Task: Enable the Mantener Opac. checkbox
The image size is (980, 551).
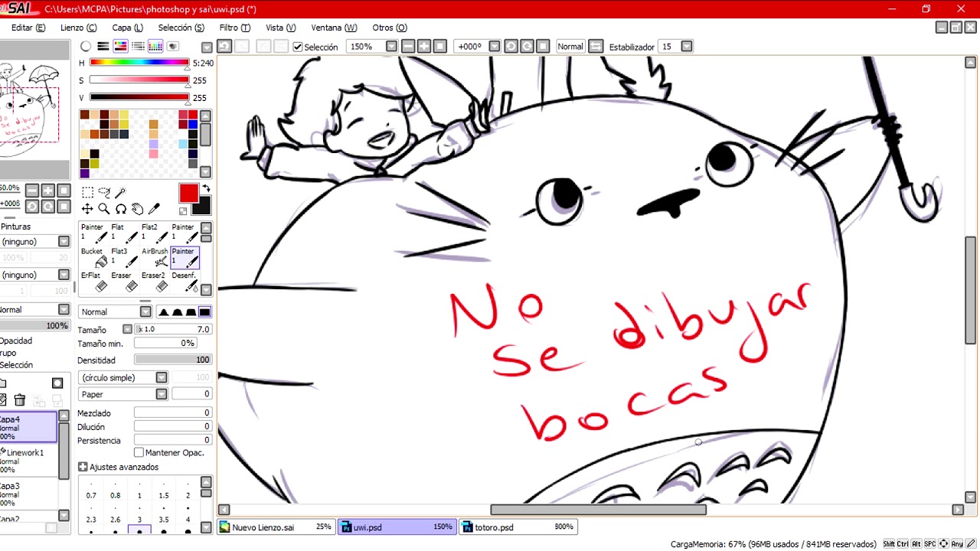Action: coord(139,452)
